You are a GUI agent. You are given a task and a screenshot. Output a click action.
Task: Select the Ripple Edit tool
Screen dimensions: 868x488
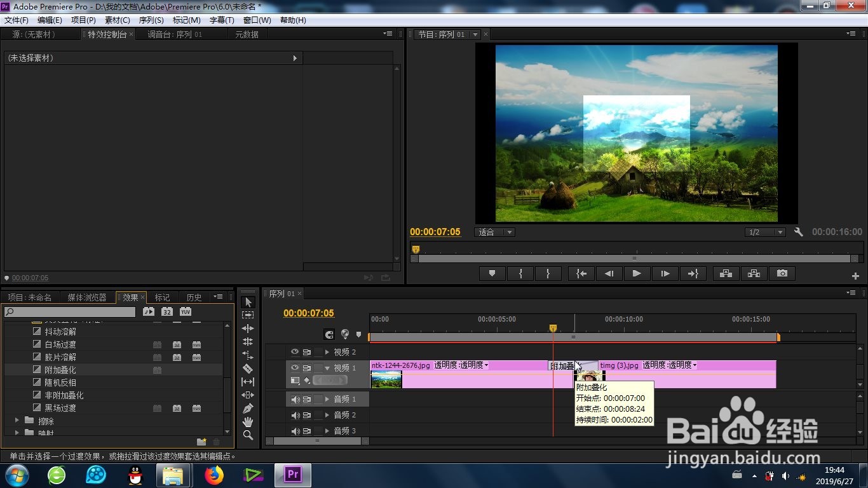pos(248,329)
